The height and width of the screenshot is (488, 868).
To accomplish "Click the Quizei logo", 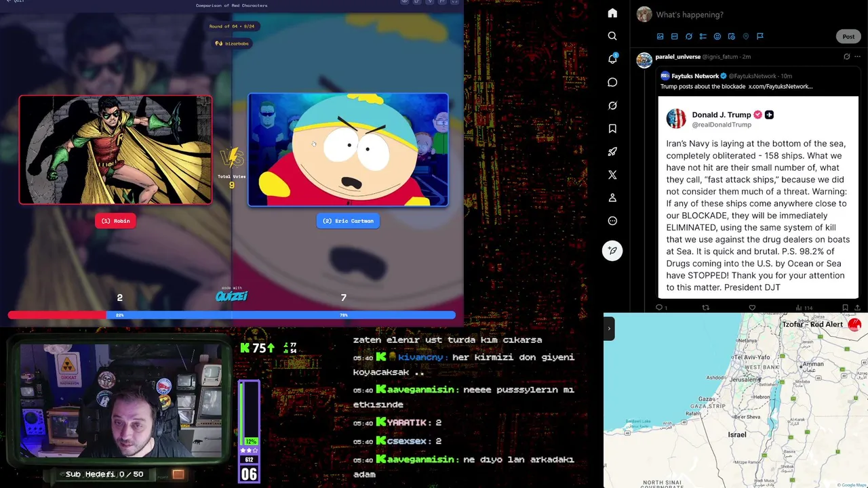I will 231,296.
